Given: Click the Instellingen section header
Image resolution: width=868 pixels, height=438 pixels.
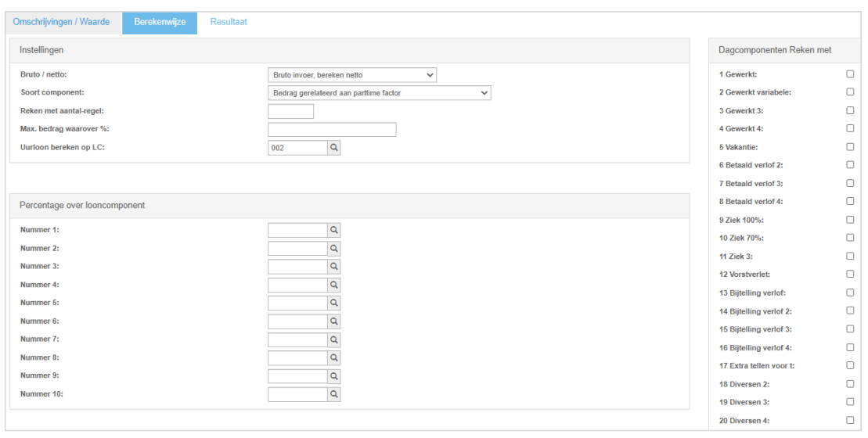Looking at the screenshot, I should point(350,50).
